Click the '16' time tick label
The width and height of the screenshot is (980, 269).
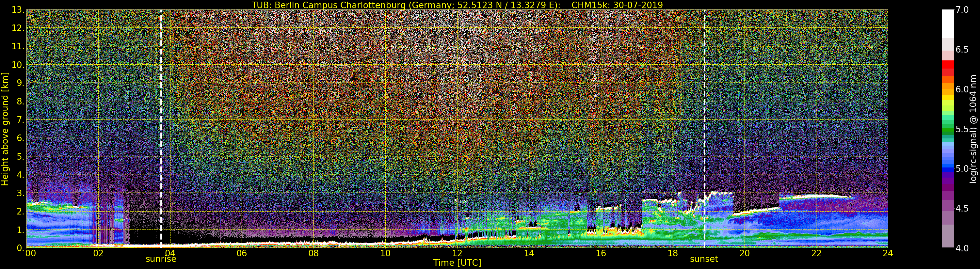point(601,253)
